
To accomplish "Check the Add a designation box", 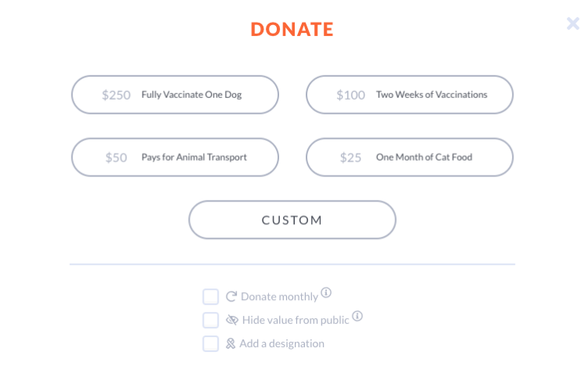I will click(x=211, y=343).
